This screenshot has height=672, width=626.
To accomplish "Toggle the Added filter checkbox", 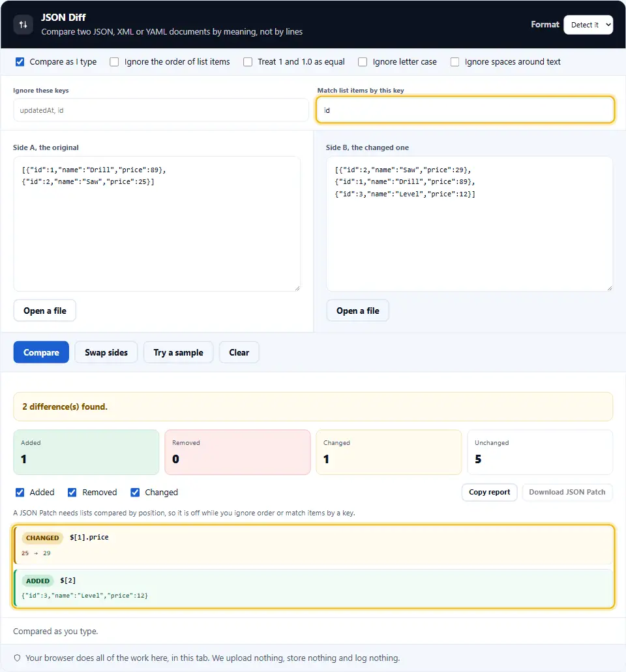I will 20,492.
